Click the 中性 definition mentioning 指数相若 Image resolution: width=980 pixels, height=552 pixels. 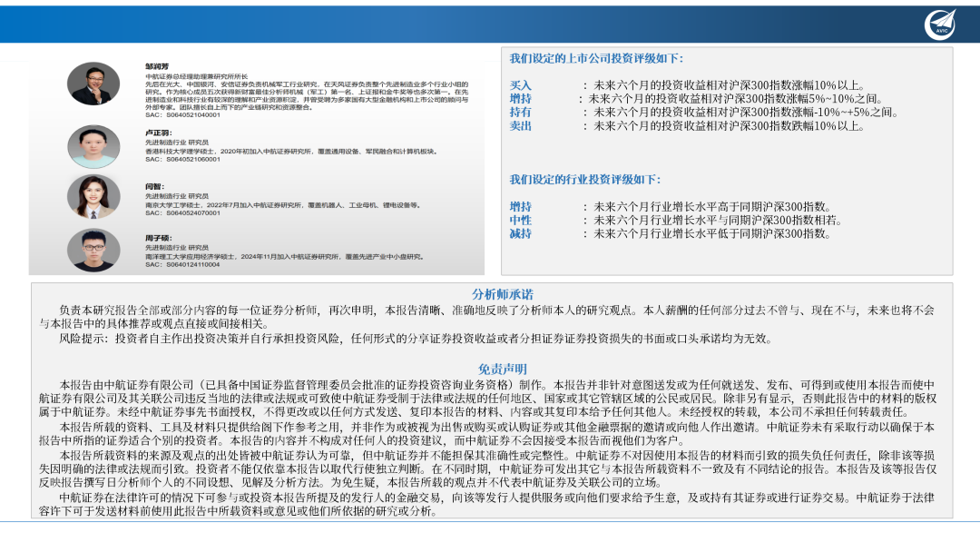pos(718,221)
